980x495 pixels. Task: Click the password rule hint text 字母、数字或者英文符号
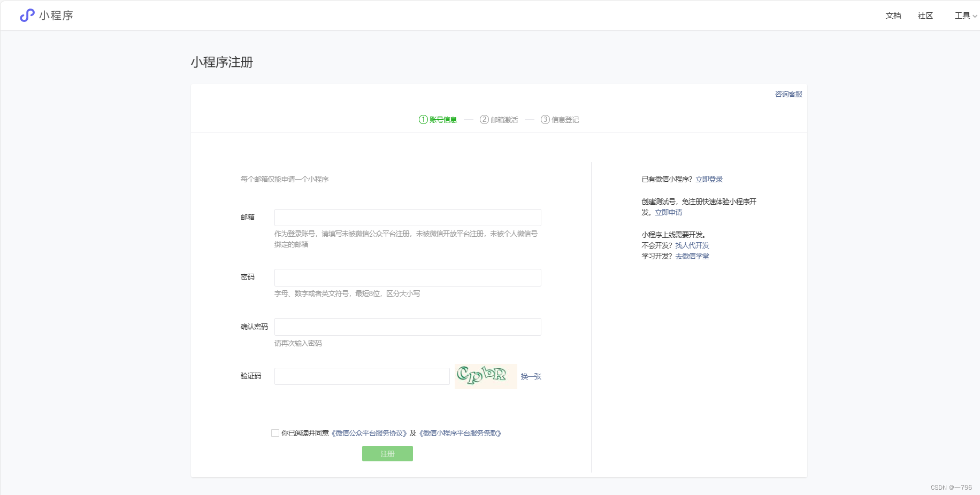pyautogui.click(x=347, y=293)
